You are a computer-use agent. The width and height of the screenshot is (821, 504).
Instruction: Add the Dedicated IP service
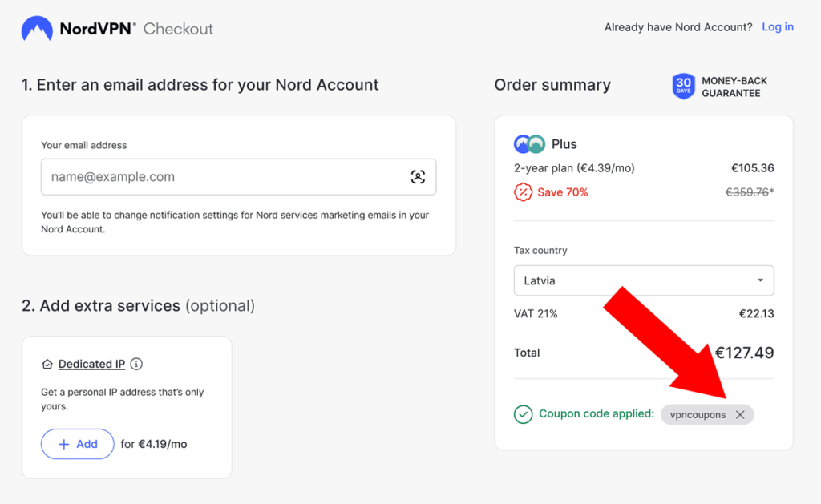pos(78,444)
